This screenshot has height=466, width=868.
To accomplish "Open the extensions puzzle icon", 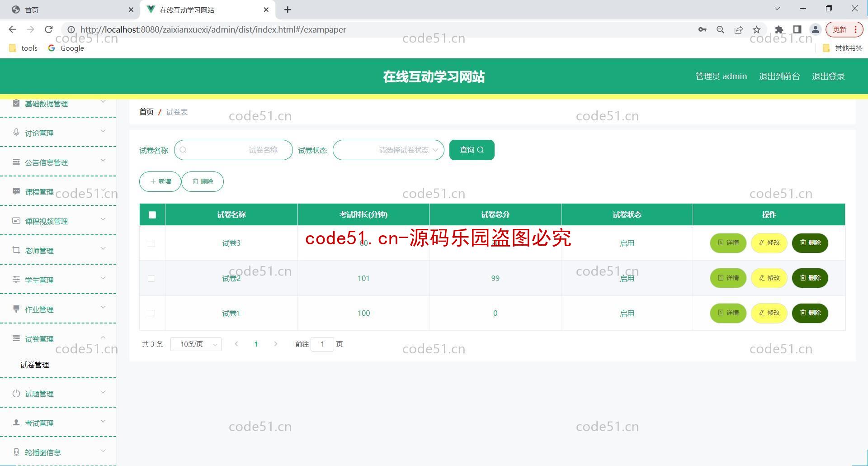I will (779, 29).
